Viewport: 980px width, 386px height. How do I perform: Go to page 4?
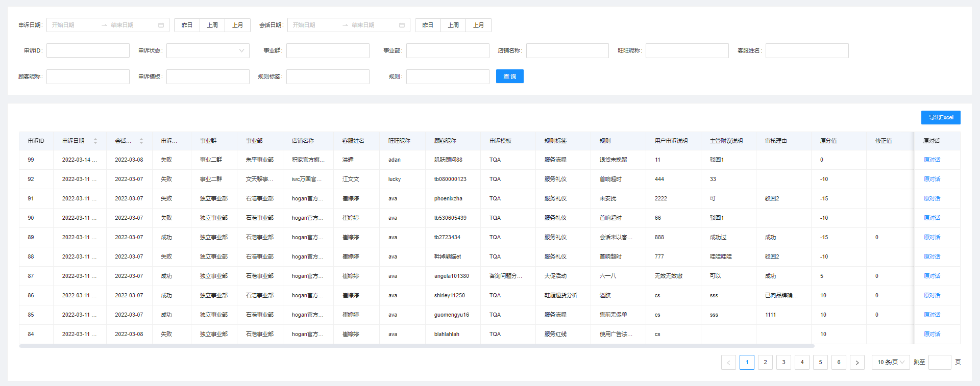pos(802,362)
